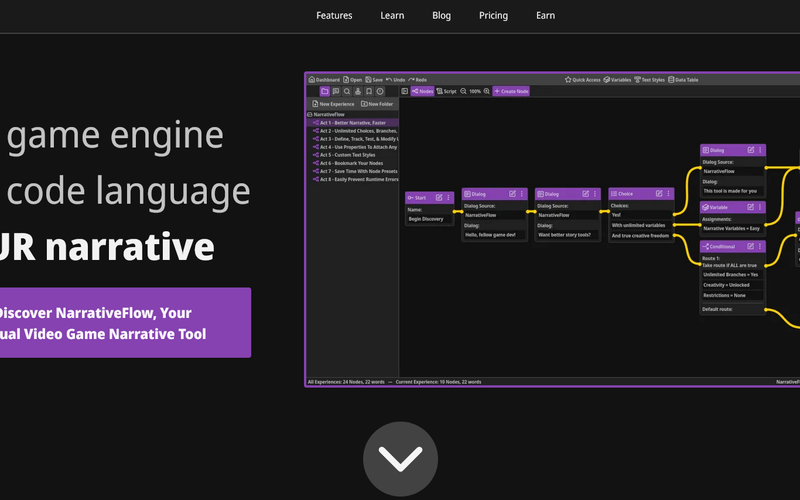
Task: Select the folder Experiences sidebar tab icon
Action: 324,91
